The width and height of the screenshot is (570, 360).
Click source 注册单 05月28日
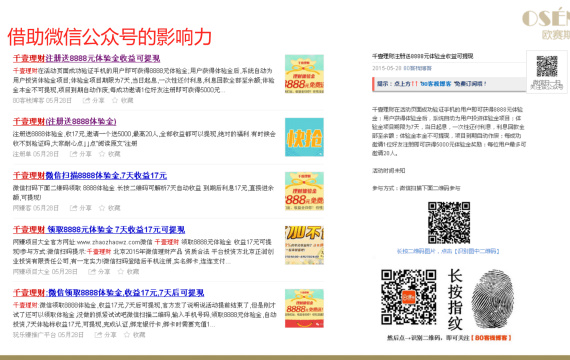[36, 154]
